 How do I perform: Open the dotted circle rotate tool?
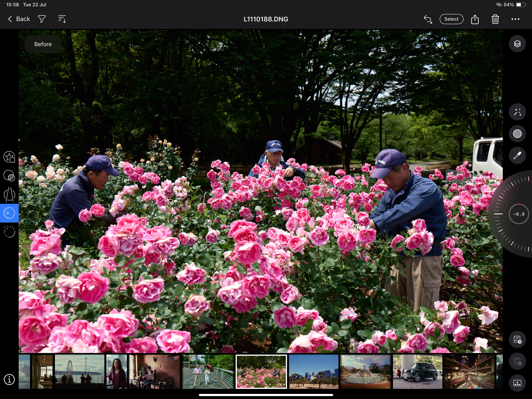tap(9, 232)
